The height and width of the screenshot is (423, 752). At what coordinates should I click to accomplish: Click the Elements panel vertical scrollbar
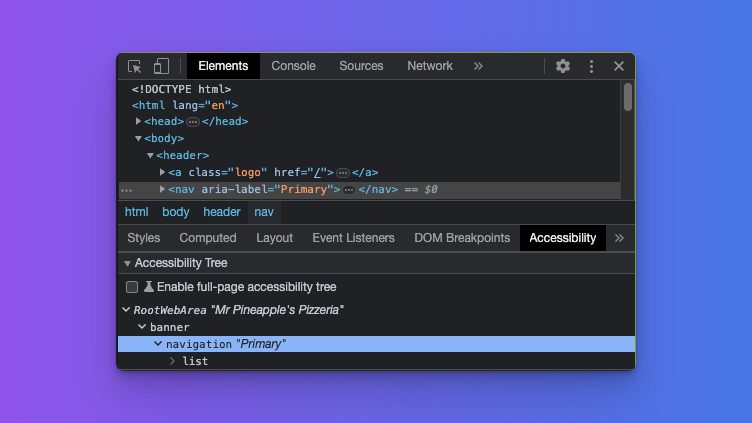tap(628, 97)
